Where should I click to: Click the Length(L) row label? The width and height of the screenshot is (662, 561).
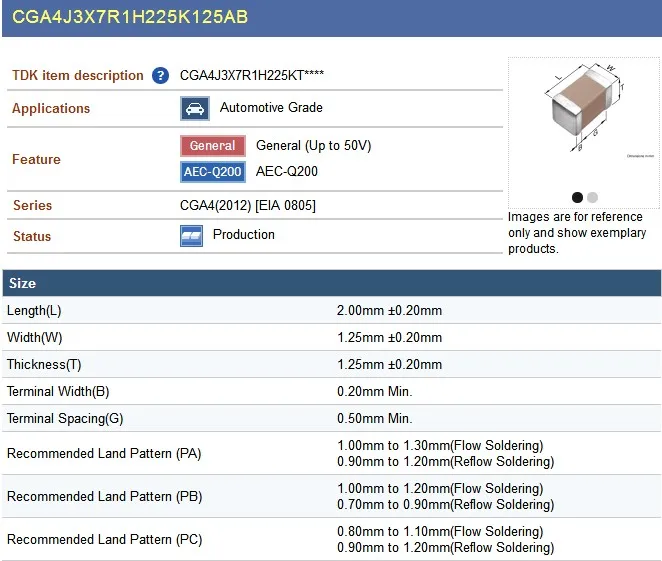(34, 311)
